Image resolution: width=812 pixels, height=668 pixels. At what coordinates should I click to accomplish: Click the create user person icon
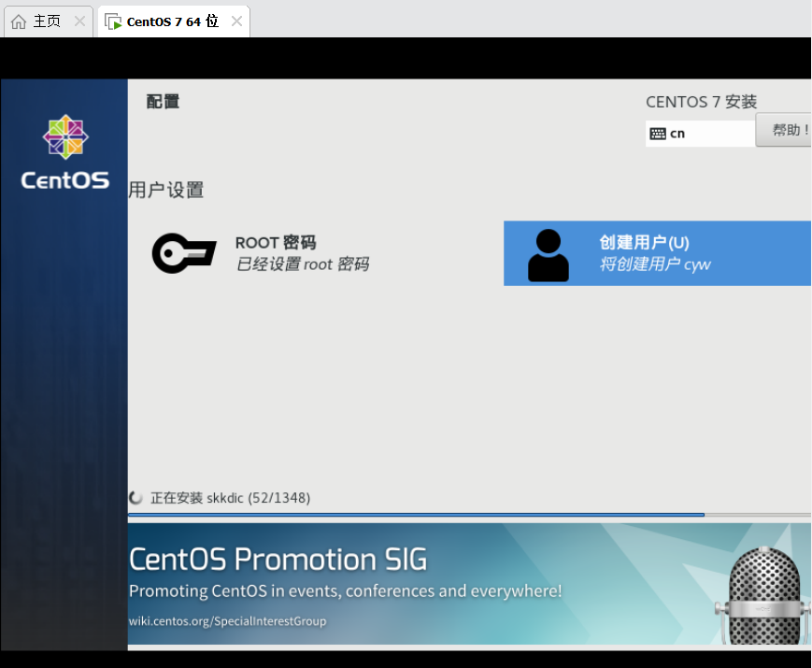point(548,255)
